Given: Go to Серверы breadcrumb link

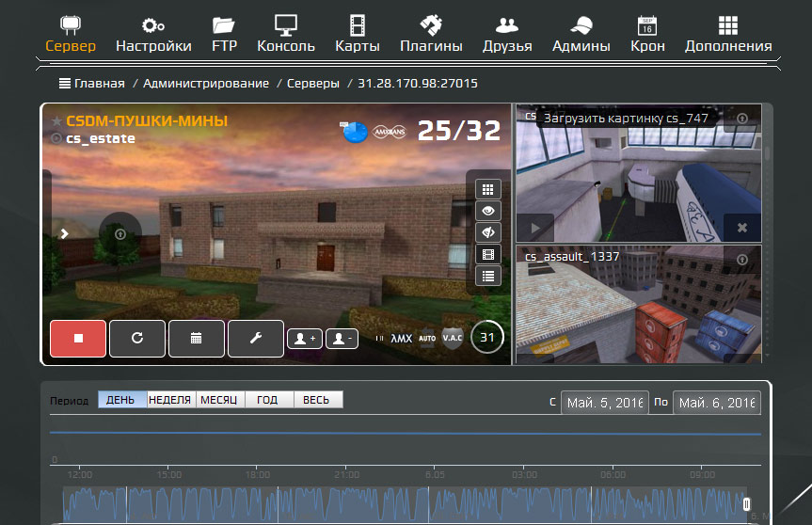Looking at the screenshot, I should pyautogui.click(x=313, y=84).
